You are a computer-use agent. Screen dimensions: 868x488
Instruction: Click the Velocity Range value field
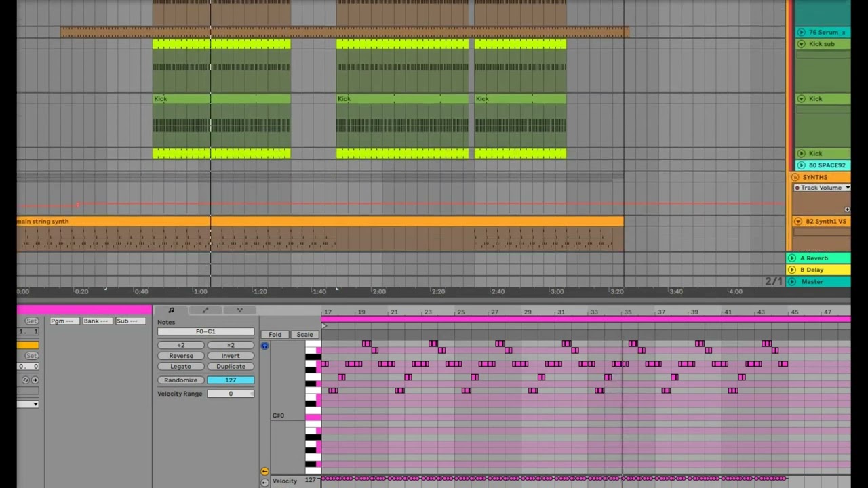tap(231, 394)
